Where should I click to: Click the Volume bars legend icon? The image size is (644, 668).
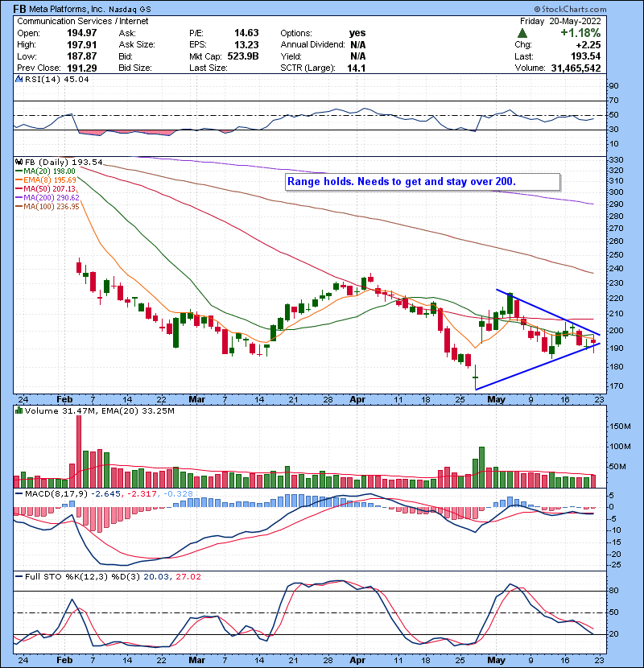(x=19, y=410)
